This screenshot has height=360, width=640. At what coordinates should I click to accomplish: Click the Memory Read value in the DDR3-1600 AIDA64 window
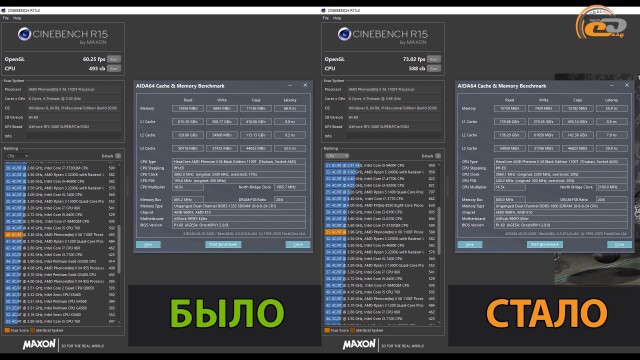[x=509, y=109]
